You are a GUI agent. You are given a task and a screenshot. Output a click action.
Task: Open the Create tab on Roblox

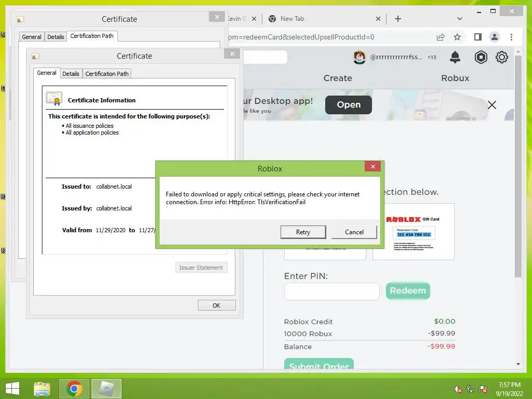(338, 78)
